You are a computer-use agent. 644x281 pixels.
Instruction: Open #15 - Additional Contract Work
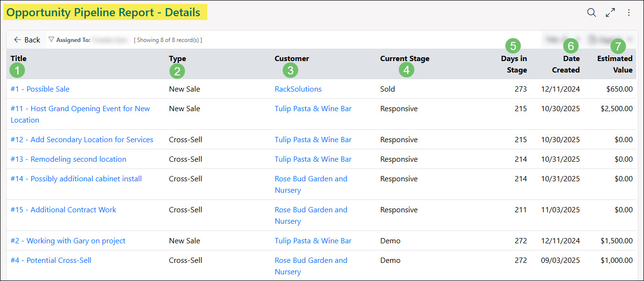click(x=64, y=210)
